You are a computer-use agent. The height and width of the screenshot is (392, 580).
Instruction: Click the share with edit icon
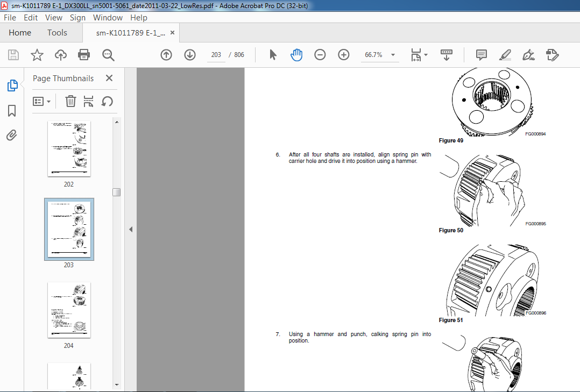coord(552,55)
